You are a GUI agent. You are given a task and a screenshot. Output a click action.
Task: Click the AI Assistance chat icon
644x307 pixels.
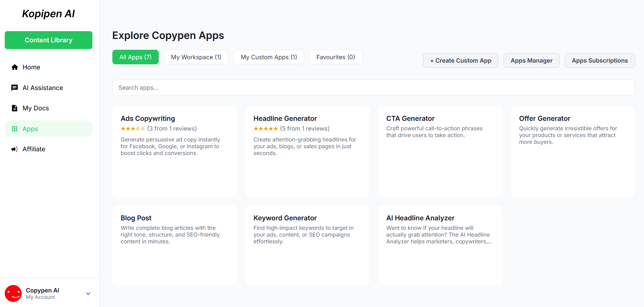coord(15,88)
